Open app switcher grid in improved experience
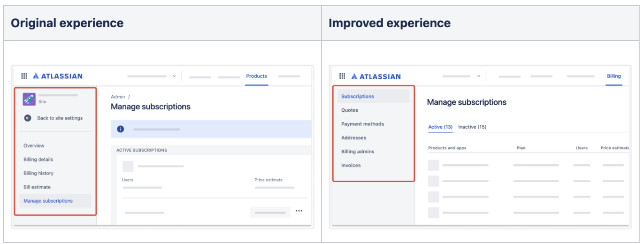Screen dimensions: 644x244 tap(342, 76)
